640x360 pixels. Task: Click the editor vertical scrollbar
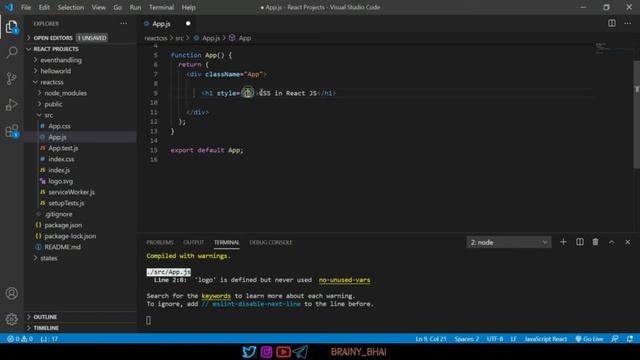pos(636,114)
